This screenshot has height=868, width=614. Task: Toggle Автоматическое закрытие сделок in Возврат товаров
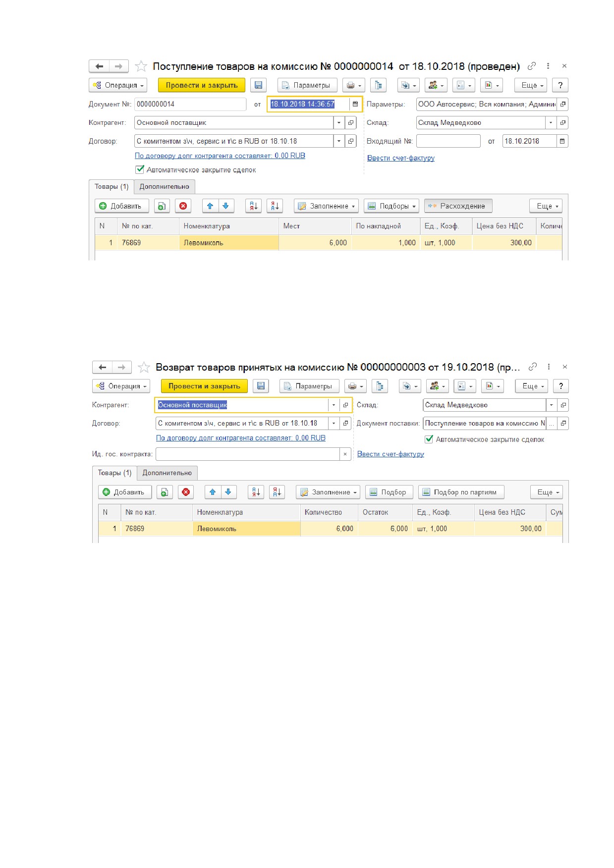(x=429, y=439)
